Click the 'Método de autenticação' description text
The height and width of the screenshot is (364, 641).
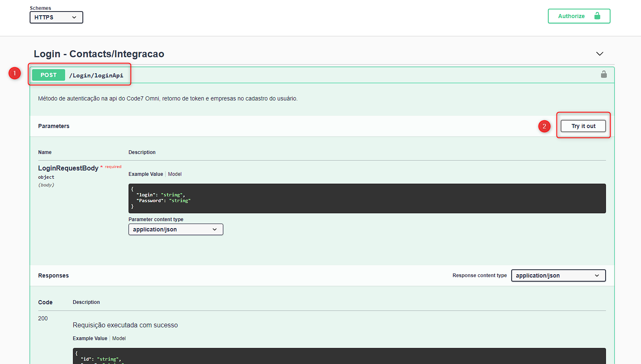click(168, 98)
